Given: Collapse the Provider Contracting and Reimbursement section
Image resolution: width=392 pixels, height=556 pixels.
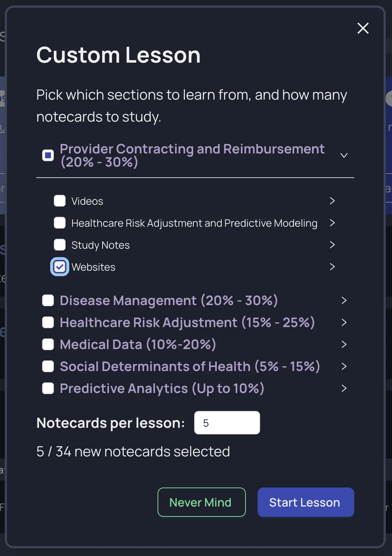Looking at the screenshot, I should [x=344, y=155].
